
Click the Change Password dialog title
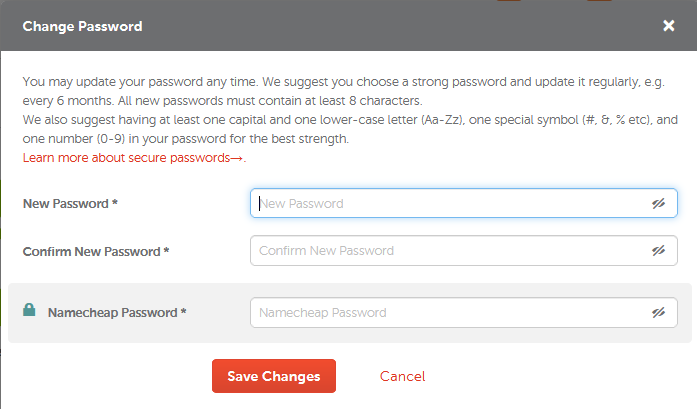pyautogui.click(x=82, y=26)
